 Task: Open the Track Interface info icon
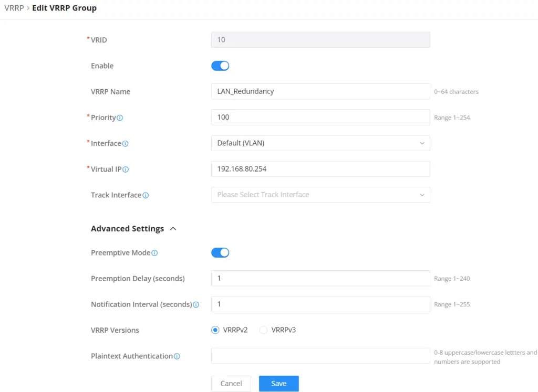coord(146,195)
